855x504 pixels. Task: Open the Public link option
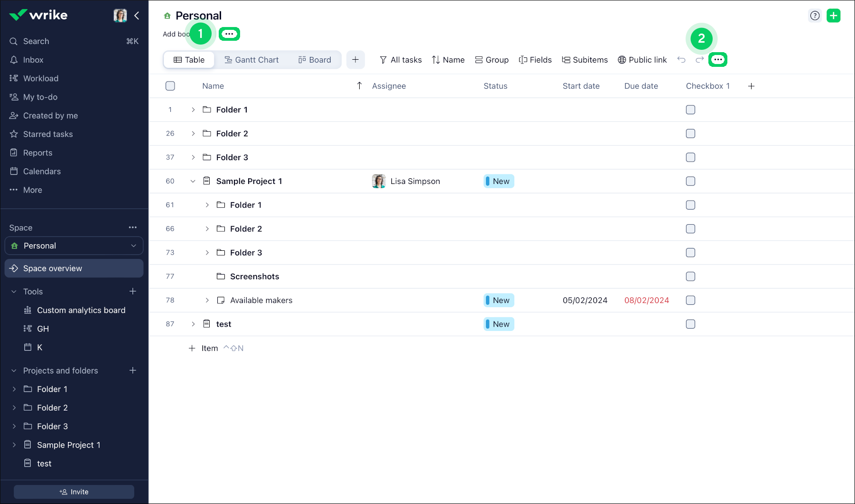(x=642, y=60)
